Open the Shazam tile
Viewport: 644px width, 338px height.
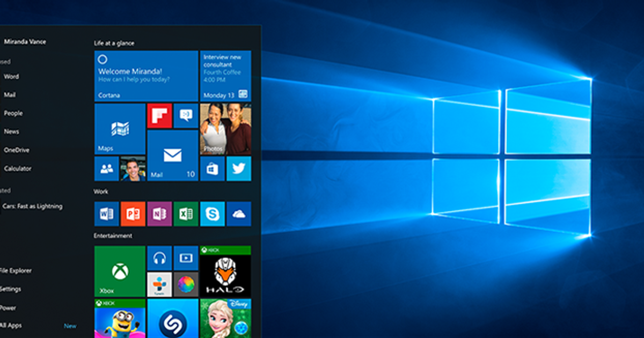pos(173,318)
